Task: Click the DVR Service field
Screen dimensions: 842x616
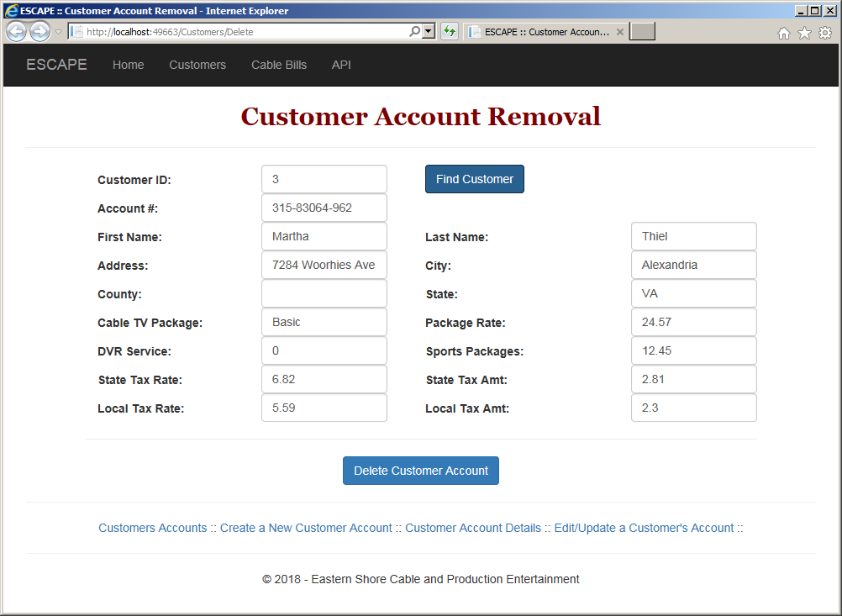Action: pos(324,350)
